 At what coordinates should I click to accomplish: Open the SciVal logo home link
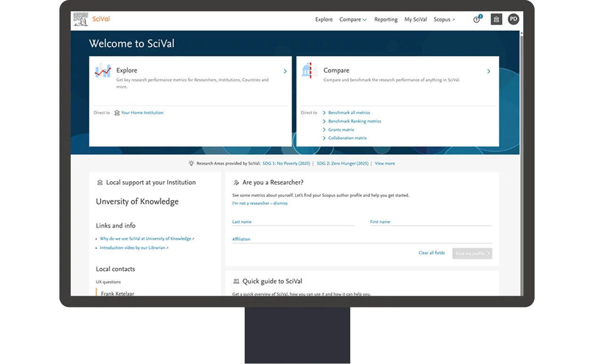pos(92,19)
